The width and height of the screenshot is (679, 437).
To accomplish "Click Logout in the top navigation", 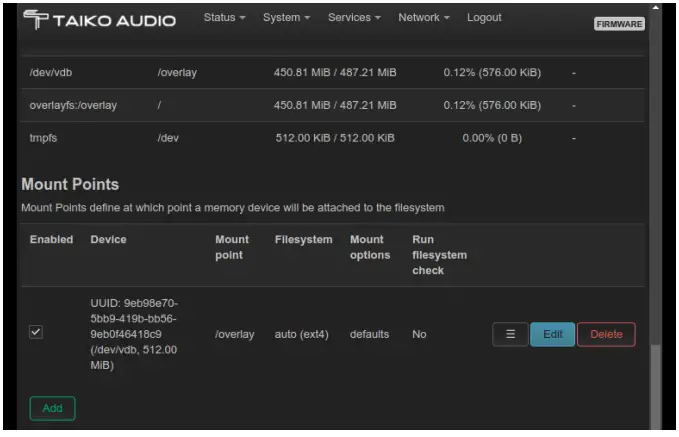I will click(x=484, y=18).
